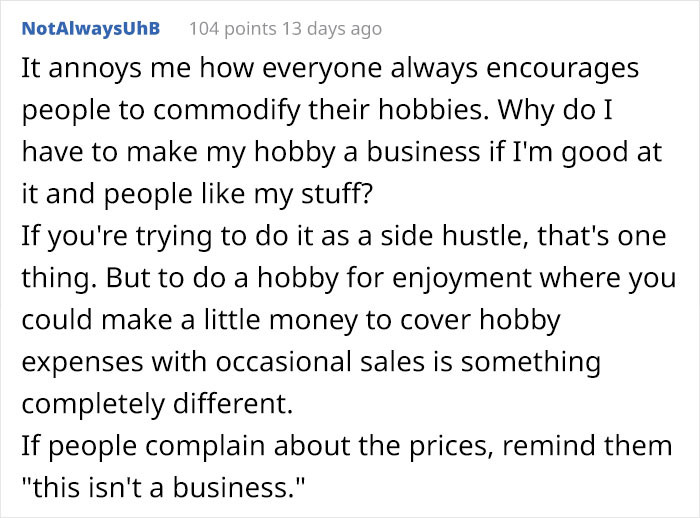Open the NotAlwaysUhB user profile link
The height and width of the screenshot is (518, 700).
[91, 29]
